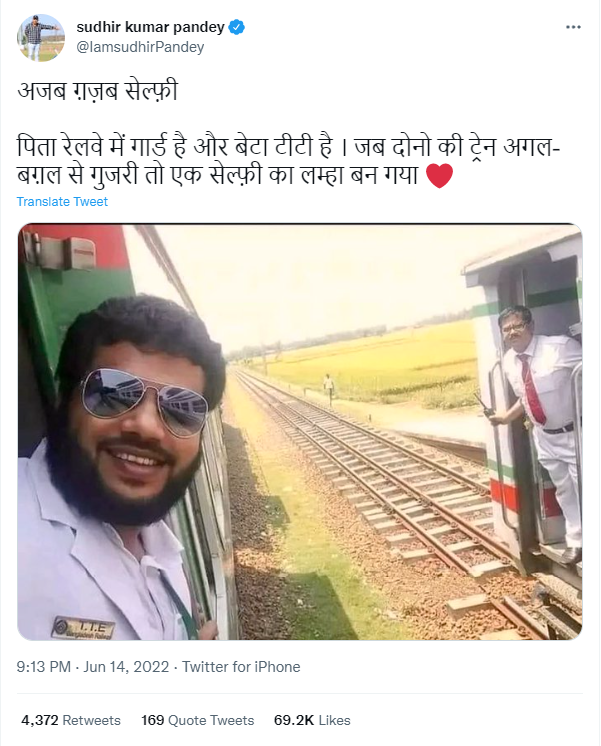Viewport: 601px width, 746px height.
Task: Open the more options three-dot menu
Action: pyautogui.click(x=570, y=27)
